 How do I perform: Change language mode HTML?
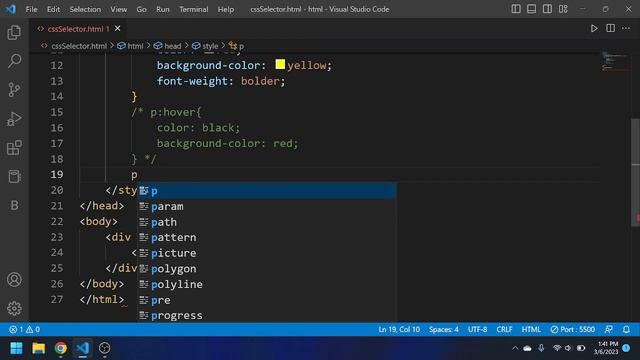pos(531,329)
